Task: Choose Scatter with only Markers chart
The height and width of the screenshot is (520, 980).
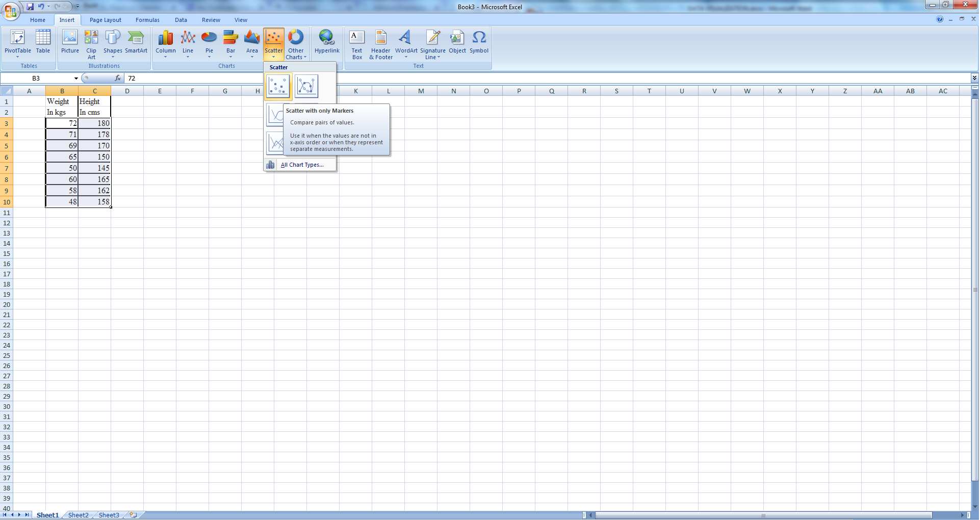Action: (x=278, y=86)
